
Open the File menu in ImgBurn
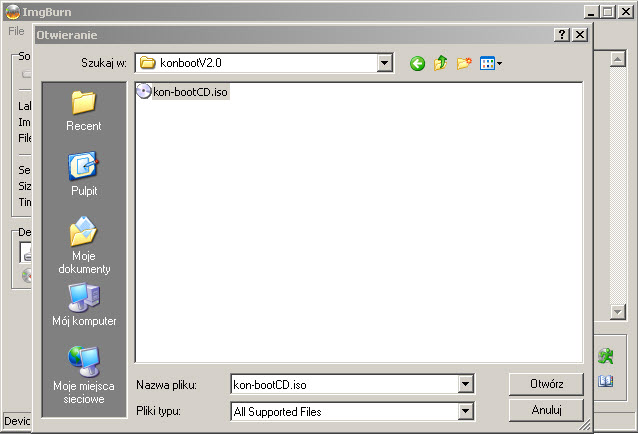16,31
